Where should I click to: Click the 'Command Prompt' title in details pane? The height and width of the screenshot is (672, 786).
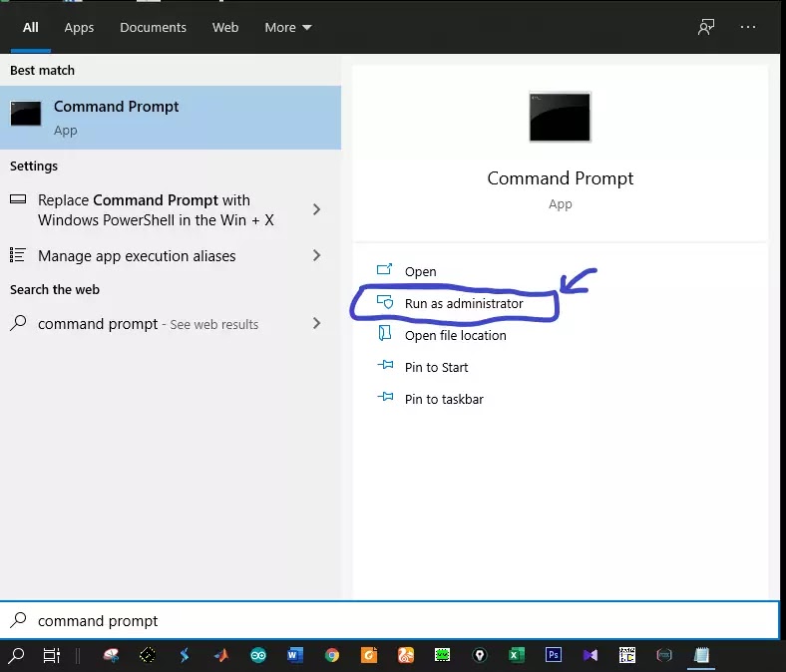coord(560,178)
